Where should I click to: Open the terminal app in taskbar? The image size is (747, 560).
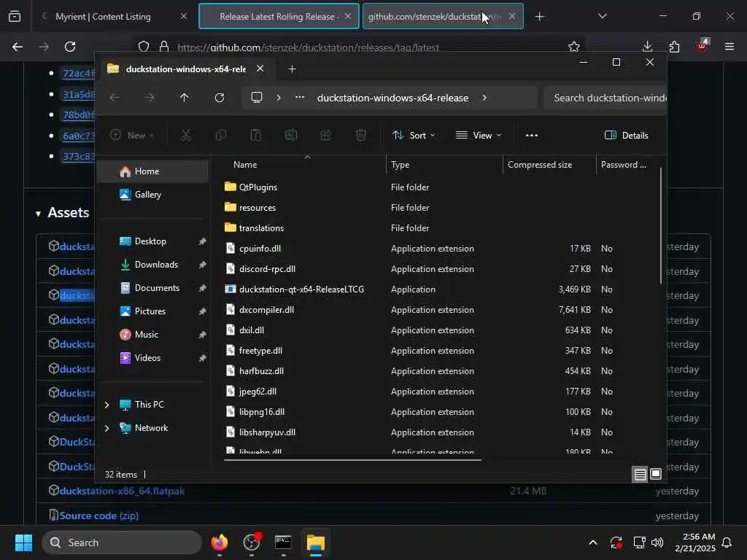(x=284, y=542)
